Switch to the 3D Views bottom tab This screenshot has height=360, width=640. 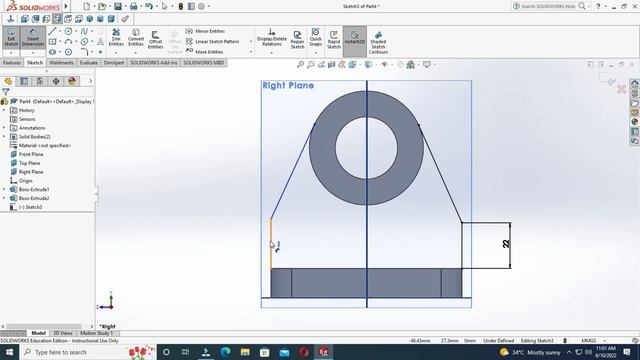tap(63, 333)
